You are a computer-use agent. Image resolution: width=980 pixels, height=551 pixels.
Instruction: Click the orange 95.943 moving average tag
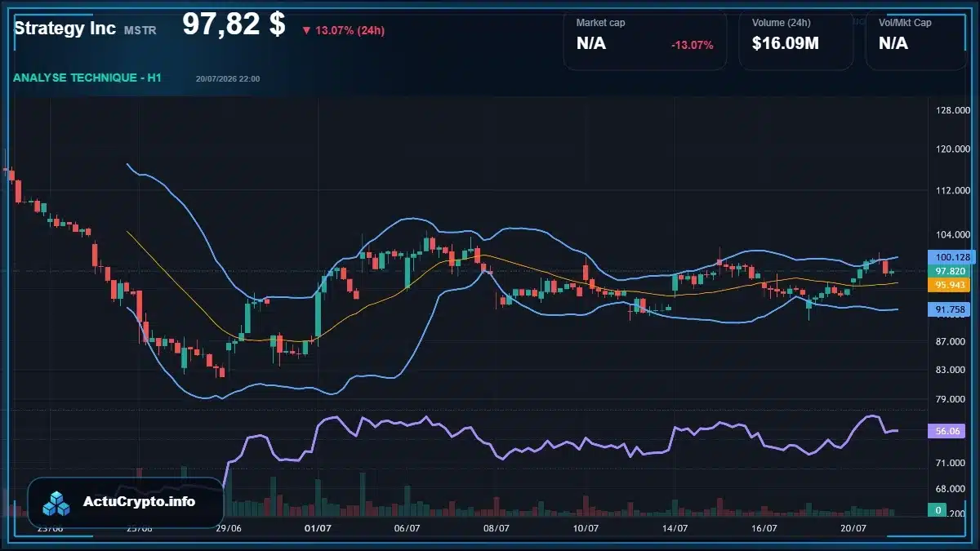pos(947,285)
